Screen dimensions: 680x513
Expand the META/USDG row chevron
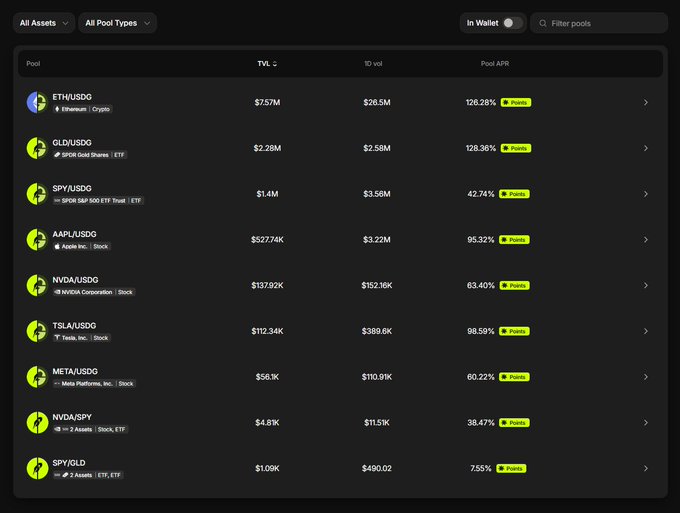pyautogui.click(x=646, y=377)
